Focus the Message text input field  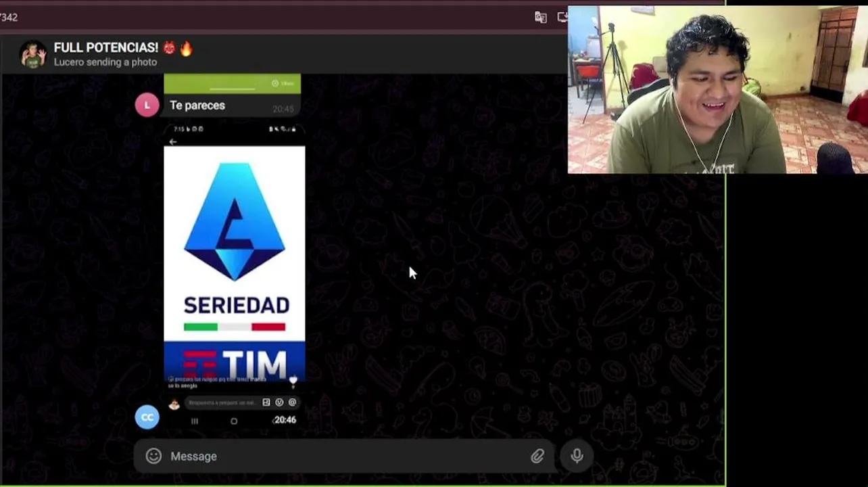(x=344, y=456)
